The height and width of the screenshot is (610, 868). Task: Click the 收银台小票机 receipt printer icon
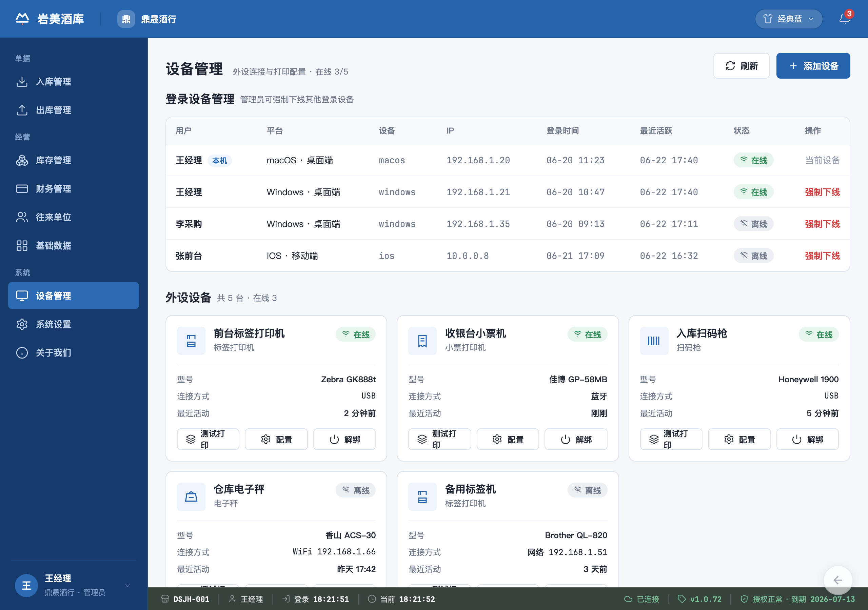coord(422,341)
